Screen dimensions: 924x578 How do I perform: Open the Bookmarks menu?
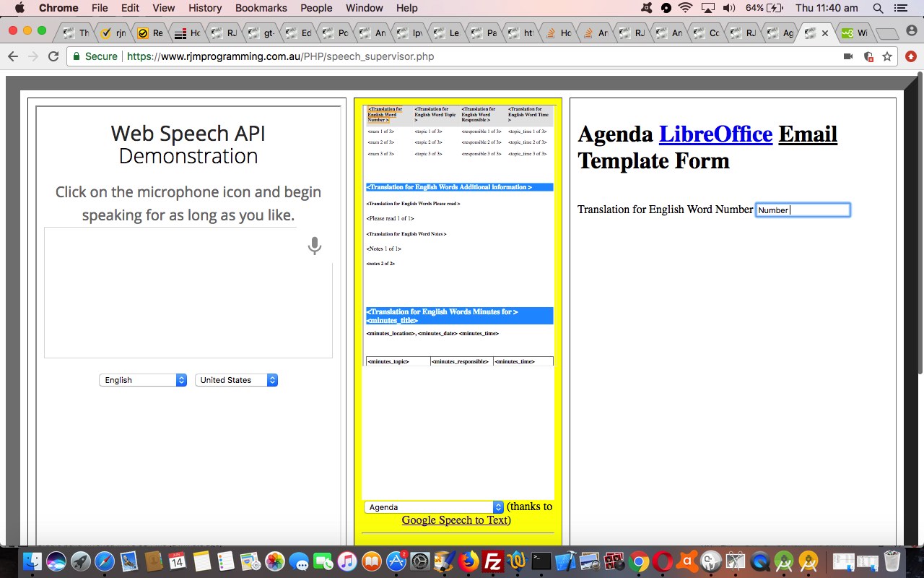261,8
